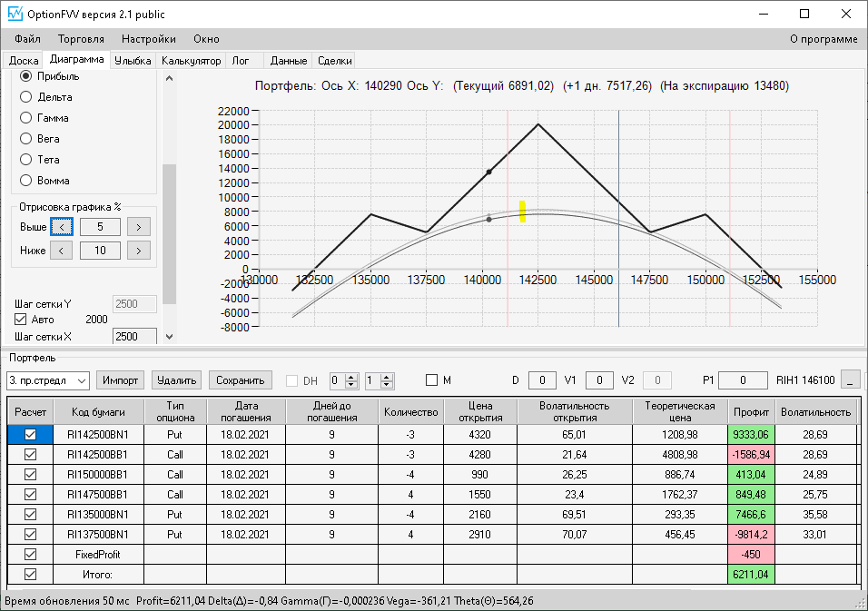
Task: Open the portfolio dropdown 3. пр.стредл
Action: click(x=48, y=380)
